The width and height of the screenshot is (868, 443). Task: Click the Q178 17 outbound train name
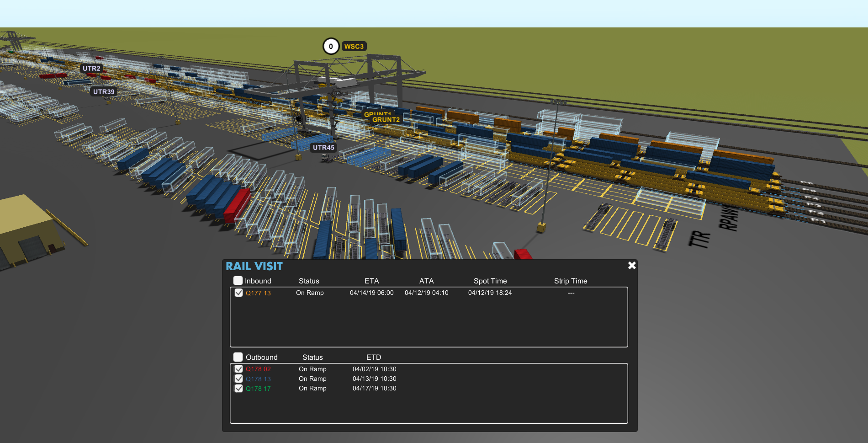coord(258,389)
